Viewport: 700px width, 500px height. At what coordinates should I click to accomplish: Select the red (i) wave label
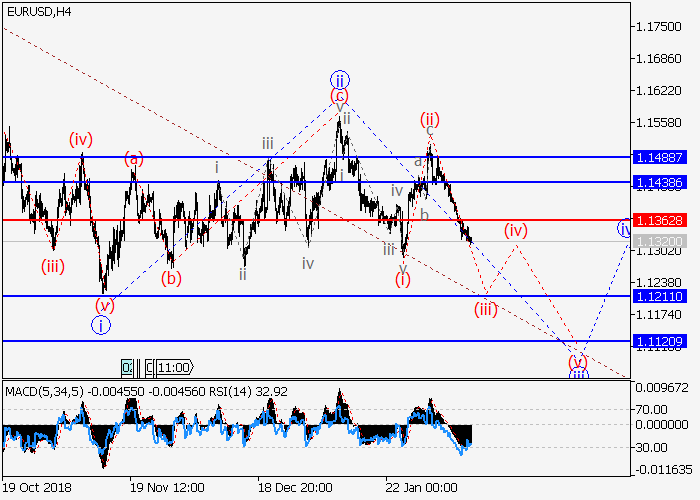tap(403, 280)
